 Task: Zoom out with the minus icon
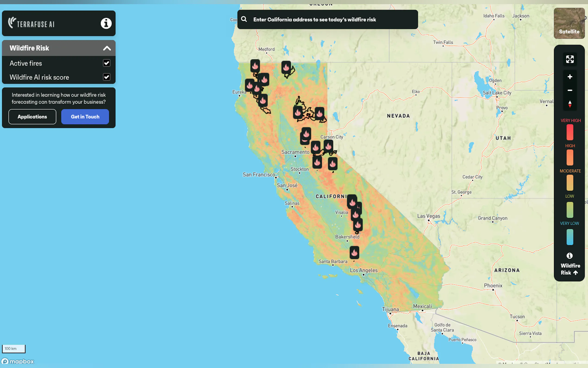[x=569, y=90]
